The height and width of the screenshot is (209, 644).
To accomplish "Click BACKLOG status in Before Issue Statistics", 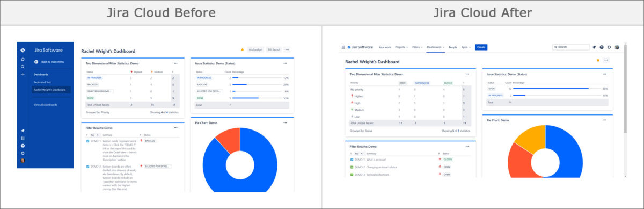I will click(x=202, y=85).
